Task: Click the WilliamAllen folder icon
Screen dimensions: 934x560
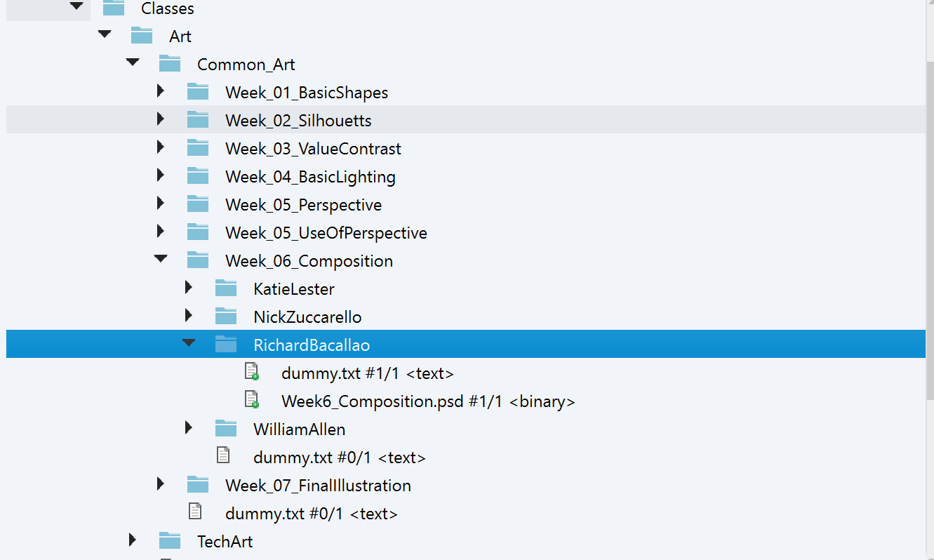Action: click(x=226, y=429)
